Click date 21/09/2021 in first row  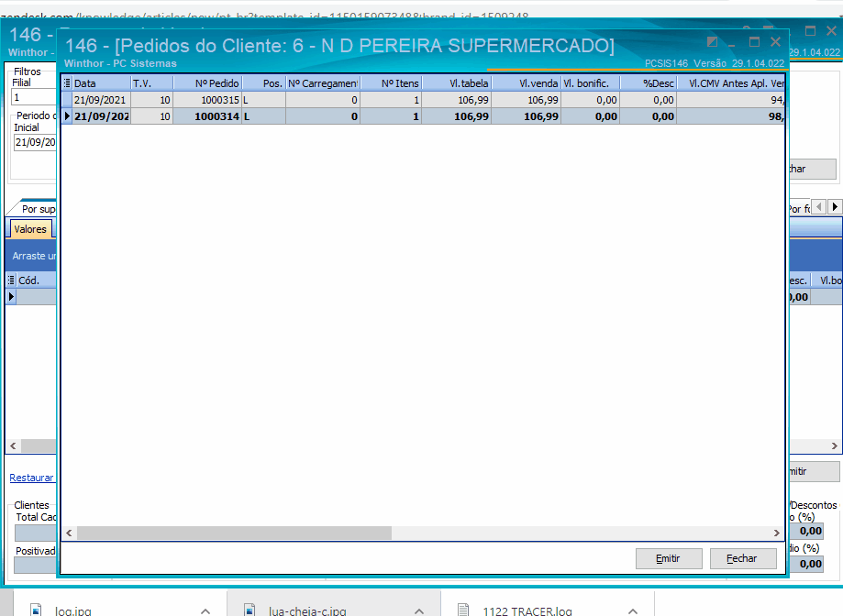pos(102,100)
